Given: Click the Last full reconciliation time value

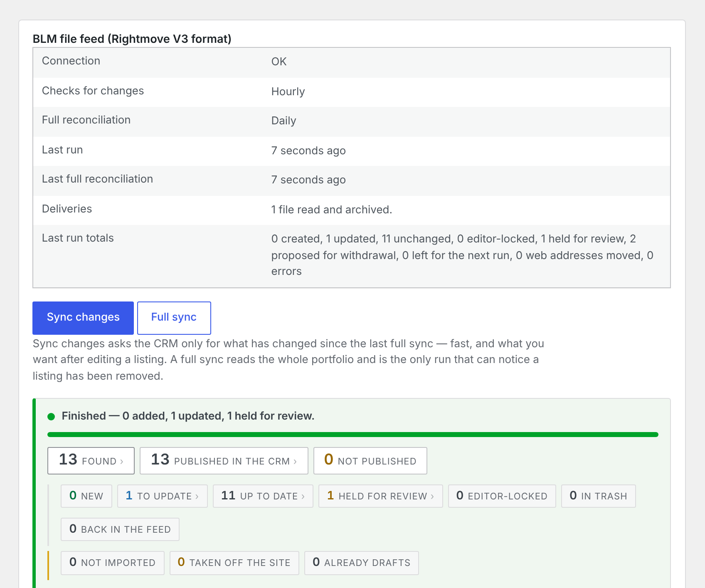Looking at the screenshot, I should pos(308,180).
